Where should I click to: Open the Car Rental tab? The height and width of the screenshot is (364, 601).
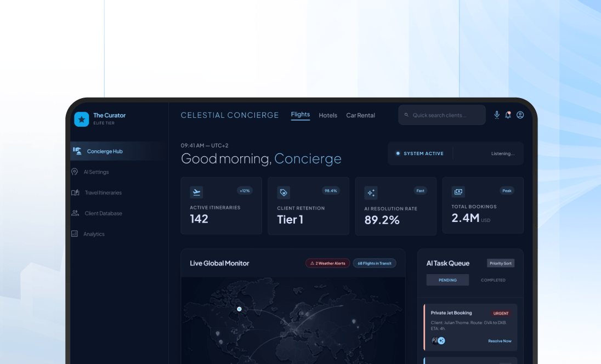[360, 115]
